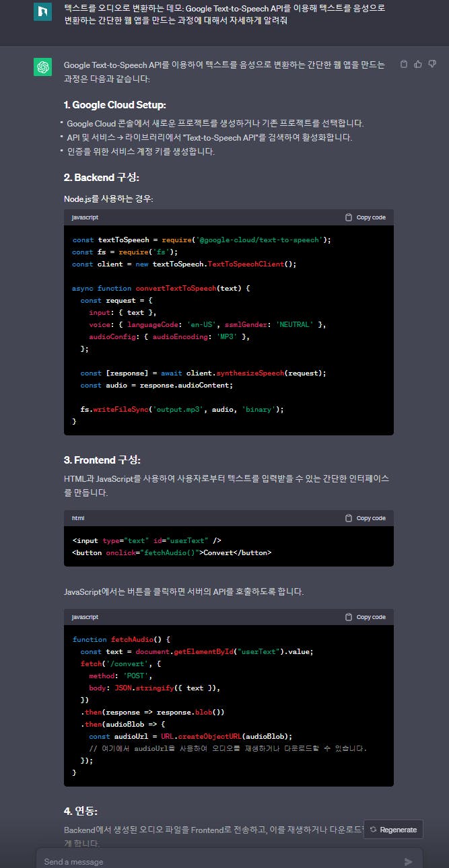This screenshot has height=868, width=449.
Task: Click the require('@google-cloud/text-to-speech') code line
Action: point(202,240)
